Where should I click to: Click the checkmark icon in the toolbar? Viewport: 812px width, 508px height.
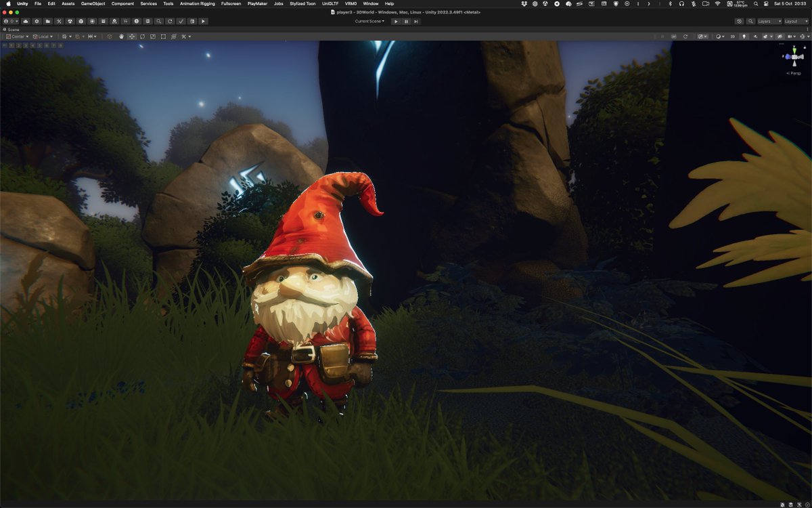click(181, 21)
